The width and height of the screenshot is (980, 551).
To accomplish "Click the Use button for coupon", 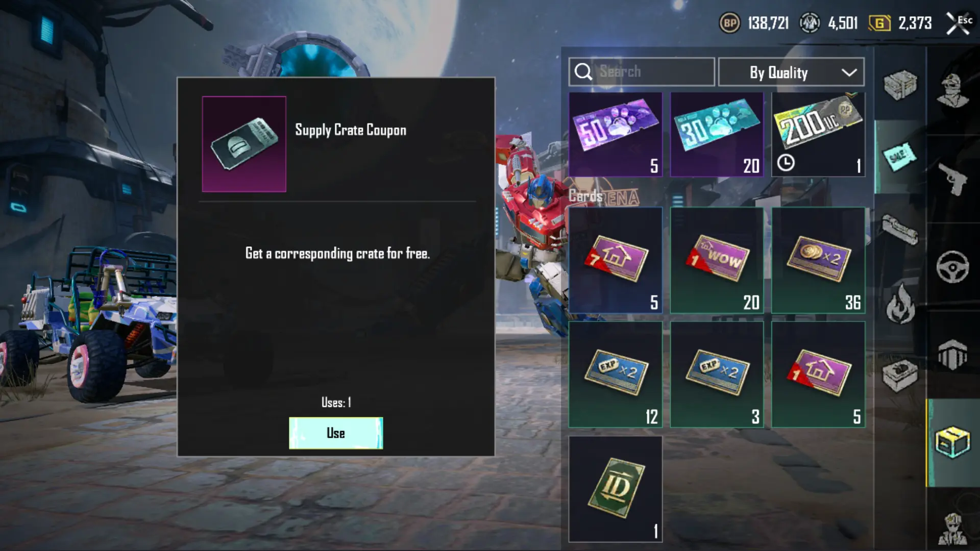I will [x=336, y=433].
